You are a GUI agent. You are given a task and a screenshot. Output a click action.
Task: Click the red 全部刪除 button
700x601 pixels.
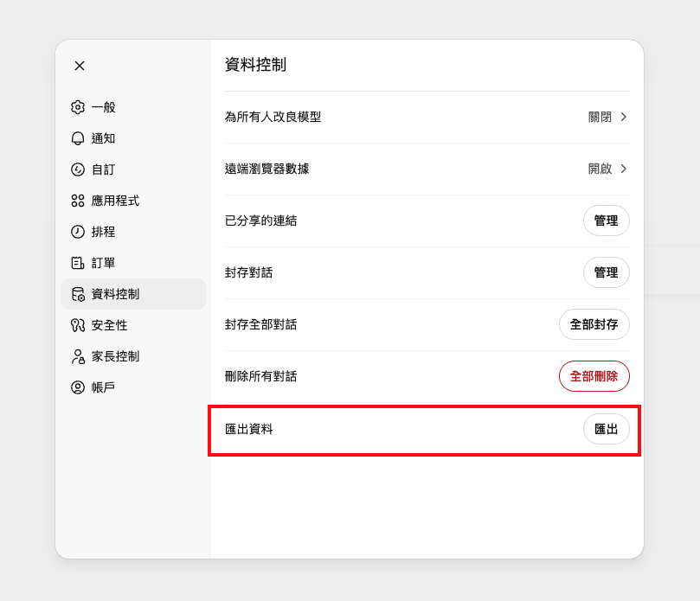[x=594, y=376]
